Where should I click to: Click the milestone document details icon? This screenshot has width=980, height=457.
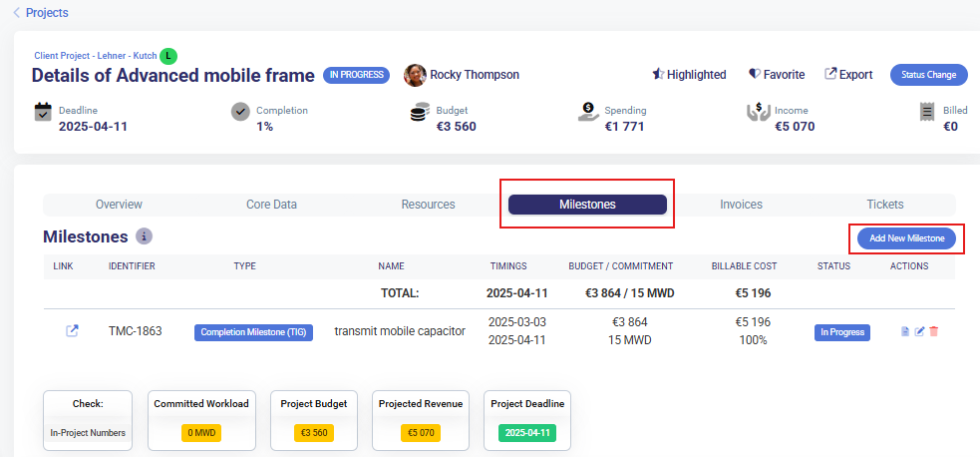[x=905, y=331]
